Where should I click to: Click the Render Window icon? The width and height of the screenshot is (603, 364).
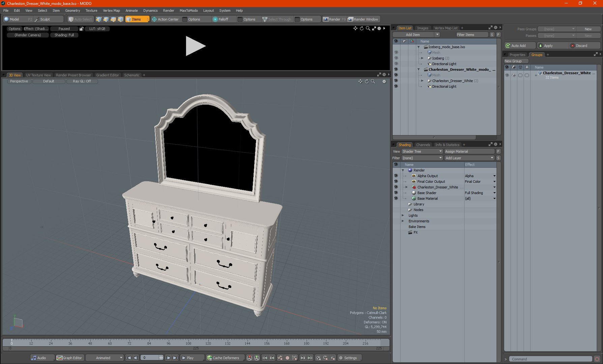(x=351, y=19)
